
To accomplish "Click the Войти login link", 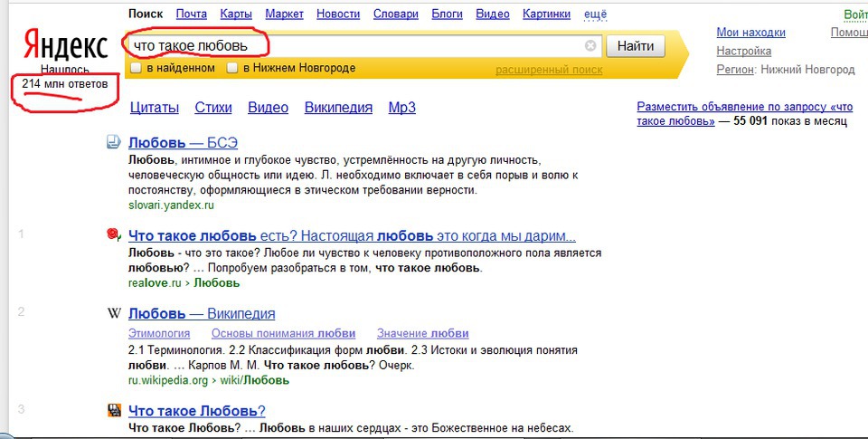I will (855, 14).
